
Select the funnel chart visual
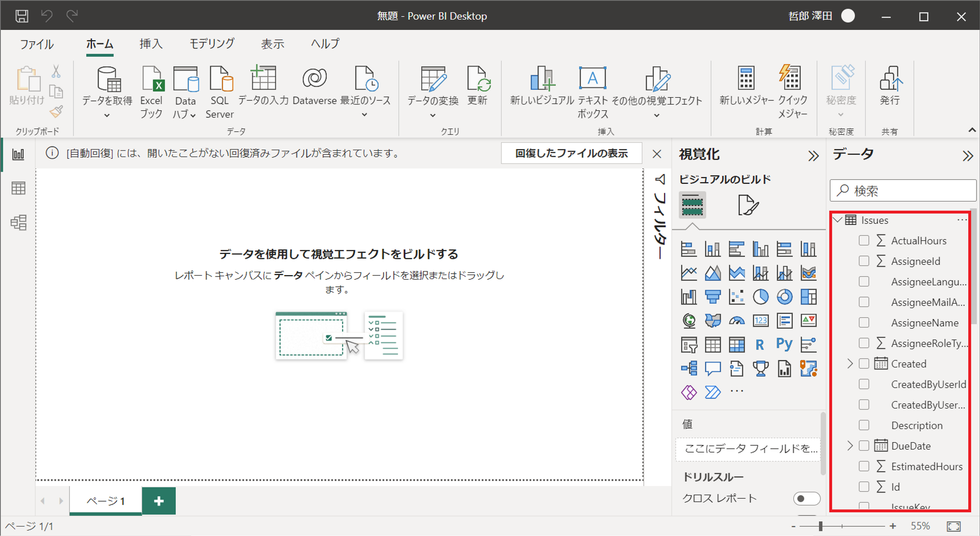click(x=712, y=297)
